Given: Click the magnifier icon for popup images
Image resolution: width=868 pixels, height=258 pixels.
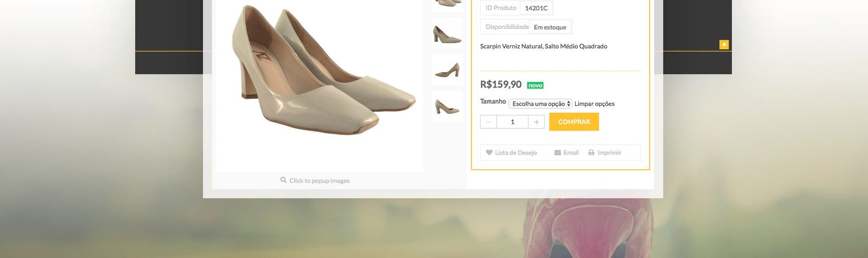Looking at the screenshot, I should 283,180.
